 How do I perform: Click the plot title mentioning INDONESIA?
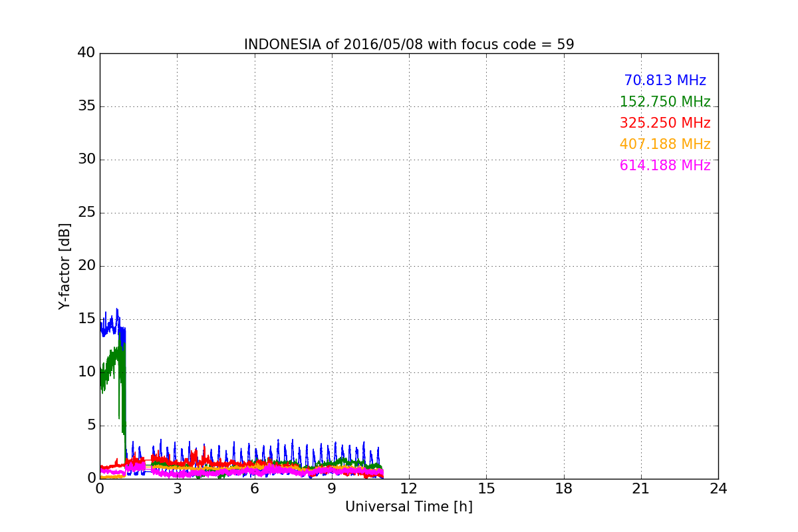point(409,45)
